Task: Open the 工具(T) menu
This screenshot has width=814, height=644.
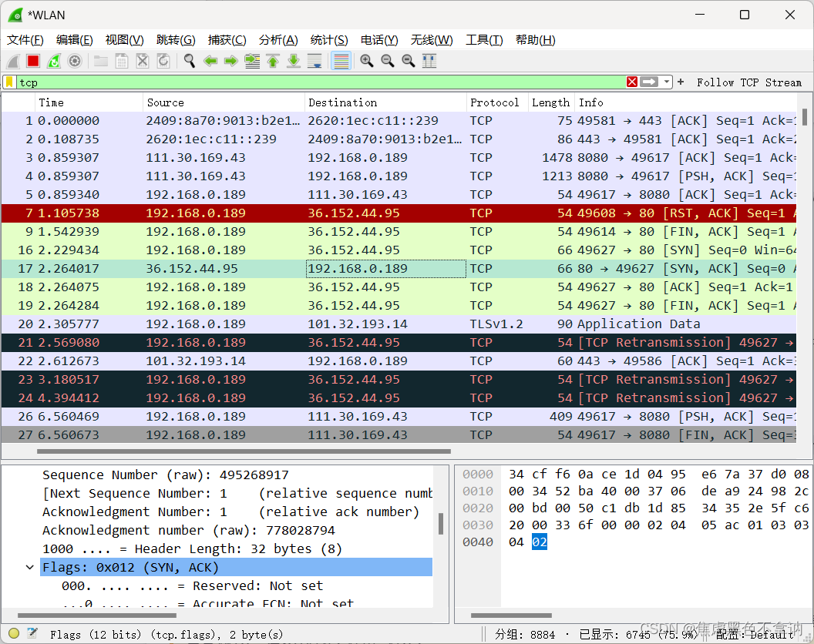Action: [x=484, y=40]
